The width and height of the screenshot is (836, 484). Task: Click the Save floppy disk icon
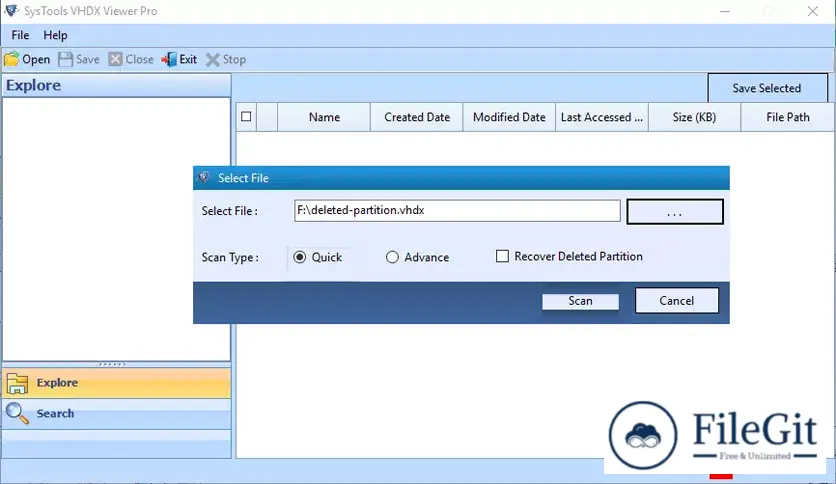[66, 59]
